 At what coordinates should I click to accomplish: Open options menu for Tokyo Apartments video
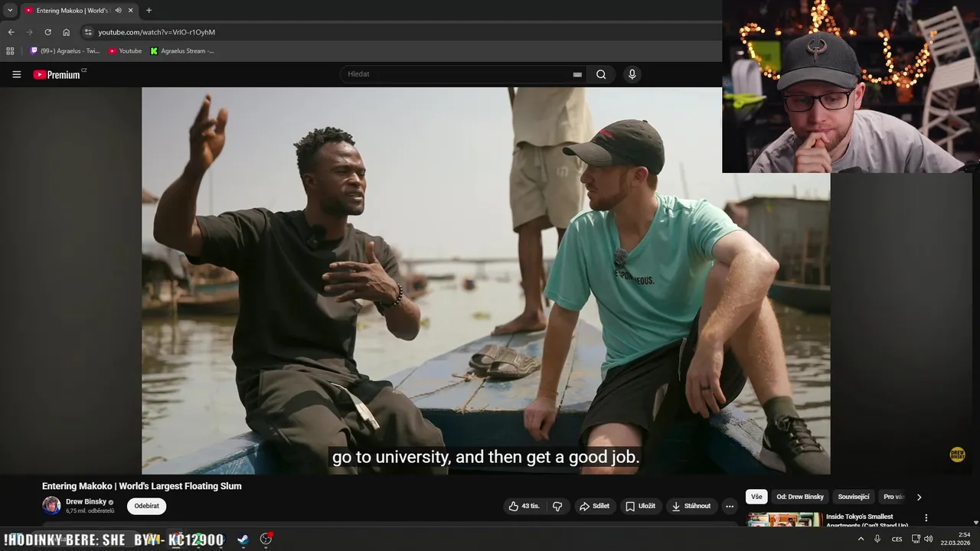coord(926,518)
